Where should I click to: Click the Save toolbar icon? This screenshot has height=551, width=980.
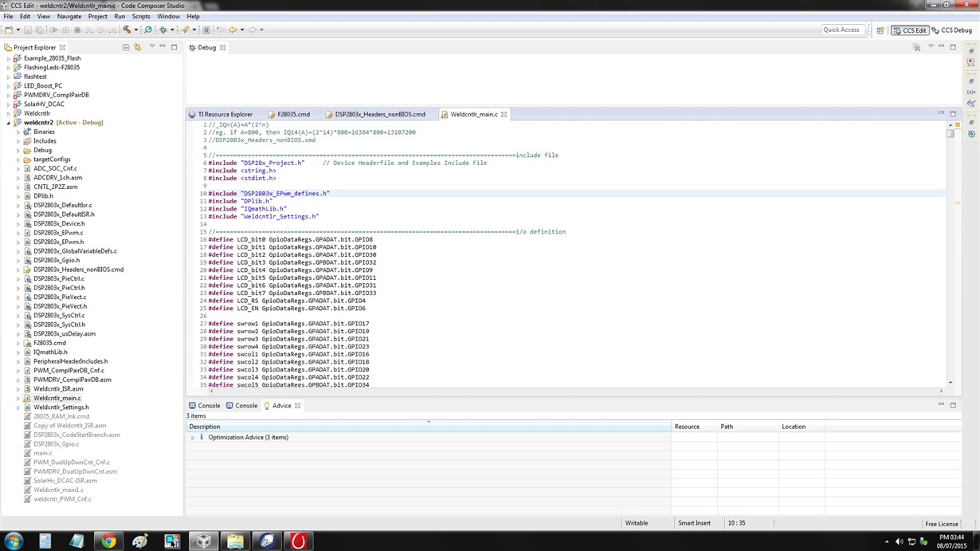pyautogui.click(x=26, y=30)
